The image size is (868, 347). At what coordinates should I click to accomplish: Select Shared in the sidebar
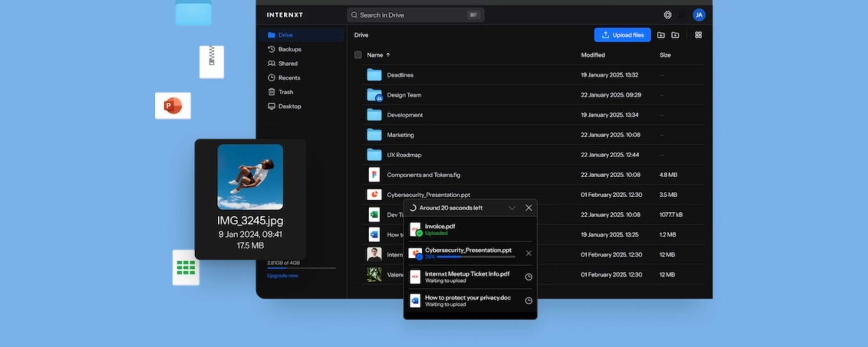point(288,63)
